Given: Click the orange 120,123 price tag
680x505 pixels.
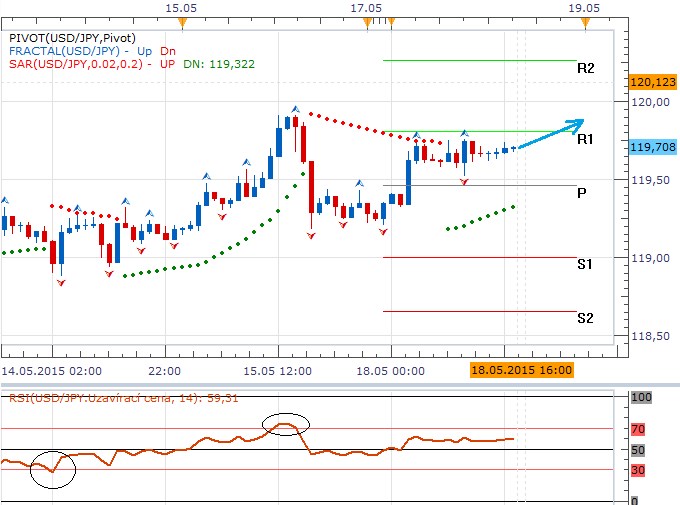Looking at the screenshot, I should pos(653,81).
